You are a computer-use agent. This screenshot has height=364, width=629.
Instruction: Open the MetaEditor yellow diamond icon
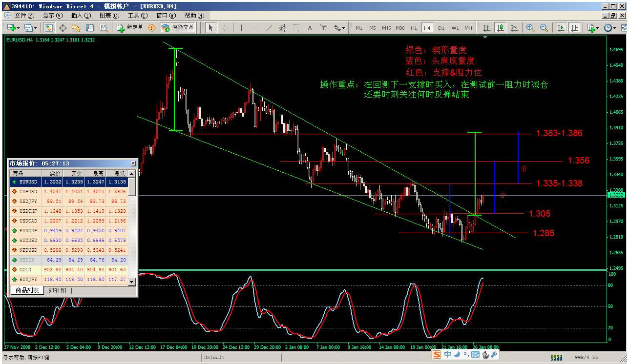(x=152, y=28)
